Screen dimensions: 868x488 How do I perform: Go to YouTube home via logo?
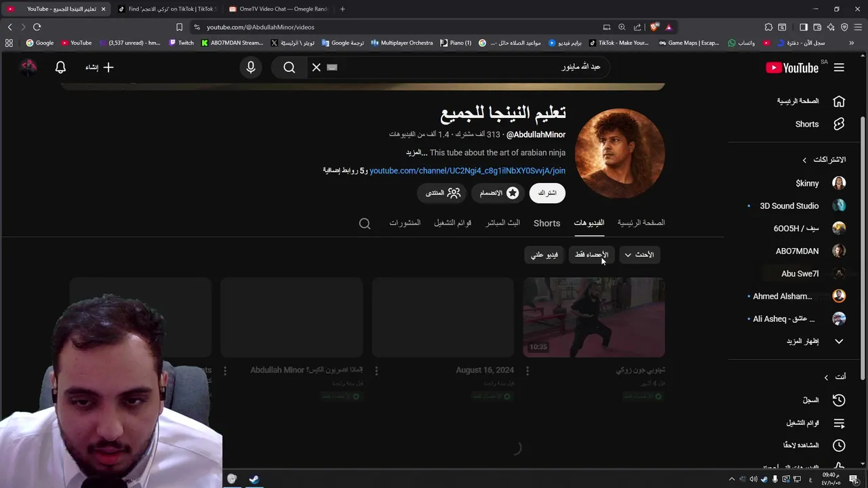792,67
